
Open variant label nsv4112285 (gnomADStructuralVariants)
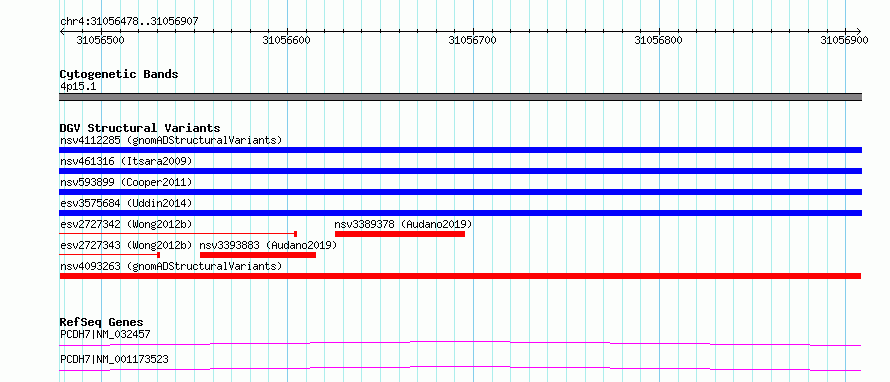click(x=171, y=140)
